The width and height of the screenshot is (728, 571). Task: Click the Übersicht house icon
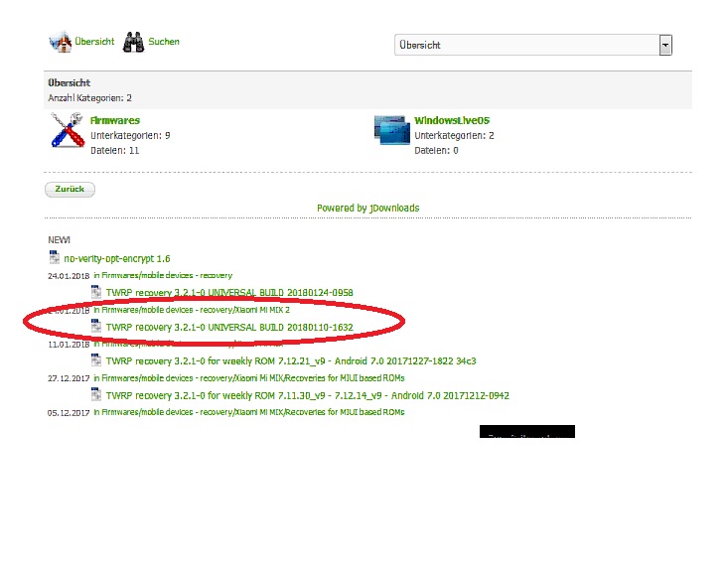[61, 42]
